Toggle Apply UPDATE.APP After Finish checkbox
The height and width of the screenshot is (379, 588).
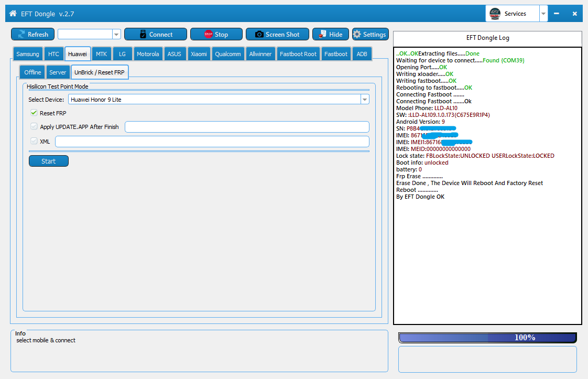34,126
